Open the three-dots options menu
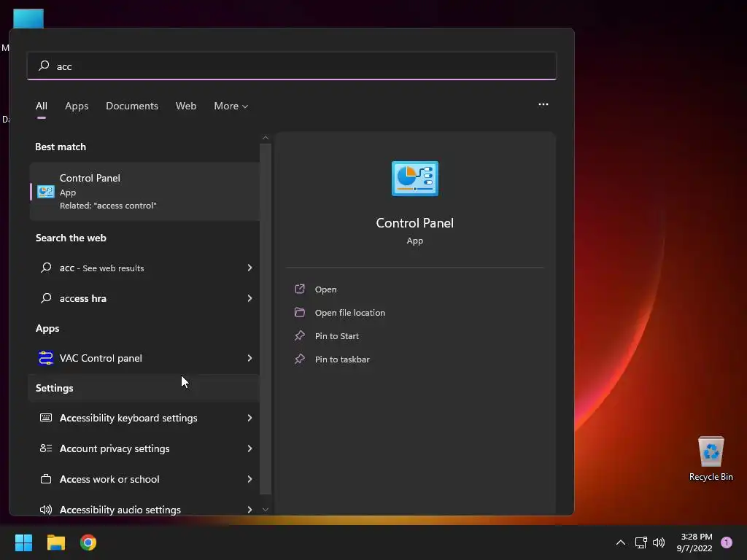 543,104
